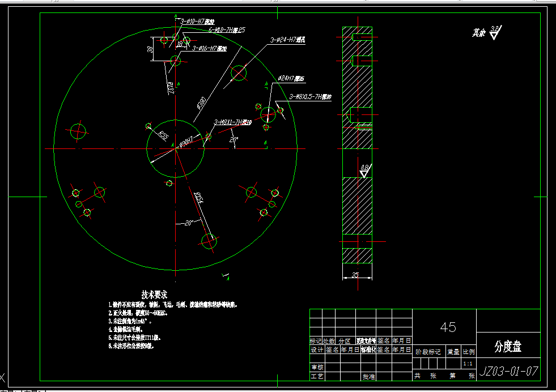Pick the '3-M8X1-7H' thread callout

pyautogui.click(x=232, y=122)
